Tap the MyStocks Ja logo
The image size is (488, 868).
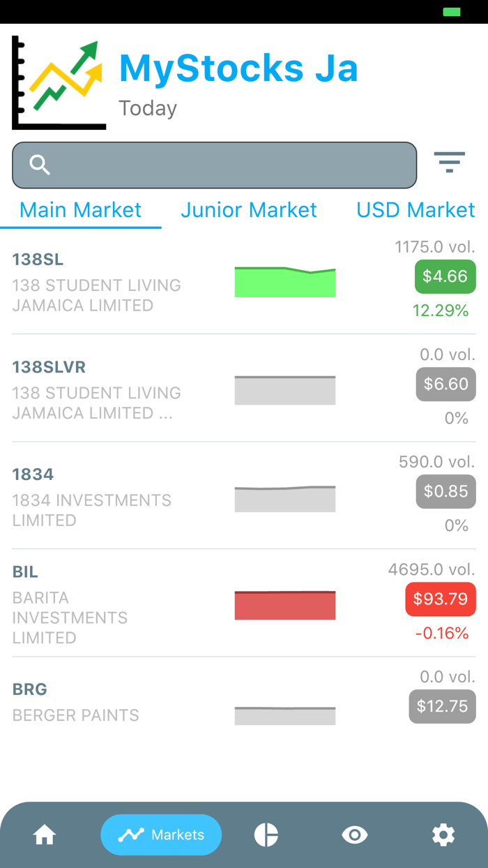pyautogui.click(x=59, y=80)
